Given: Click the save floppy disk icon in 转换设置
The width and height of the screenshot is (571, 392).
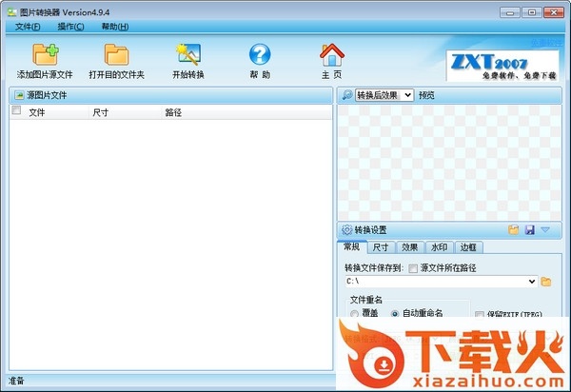Looking at the screenshot, I should point(530,229).
